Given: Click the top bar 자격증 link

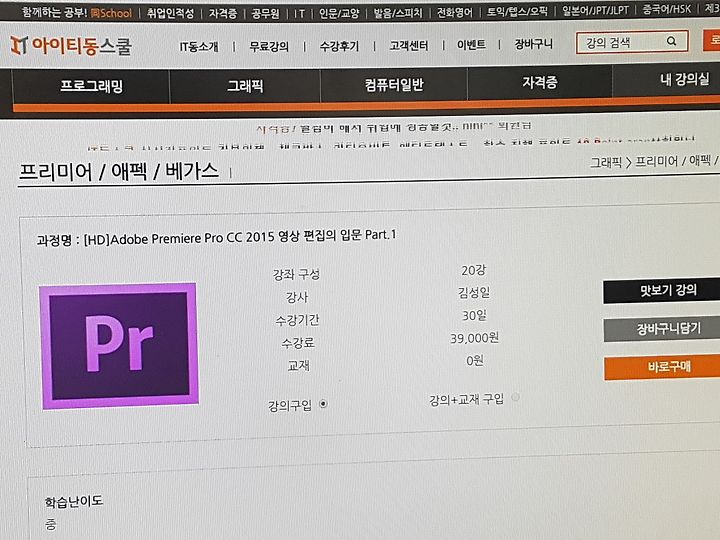Looking at the screenshot, I should pyautogui.click(x=223, y=13).
